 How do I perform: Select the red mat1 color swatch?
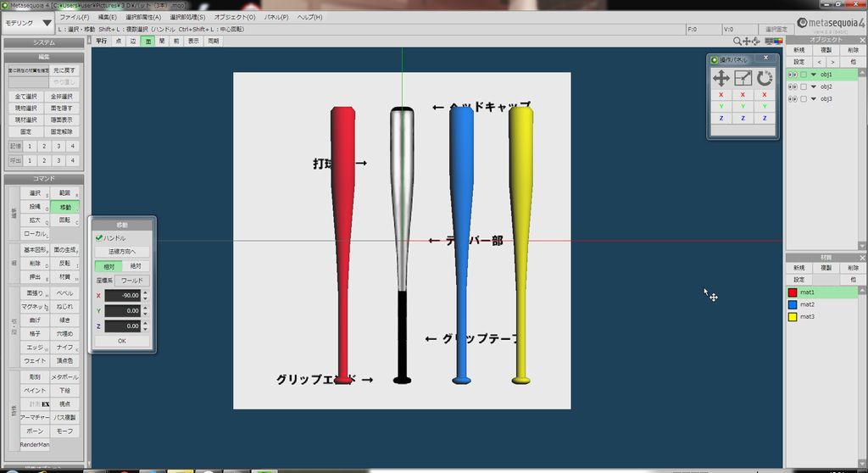click(x=793, y=292)
